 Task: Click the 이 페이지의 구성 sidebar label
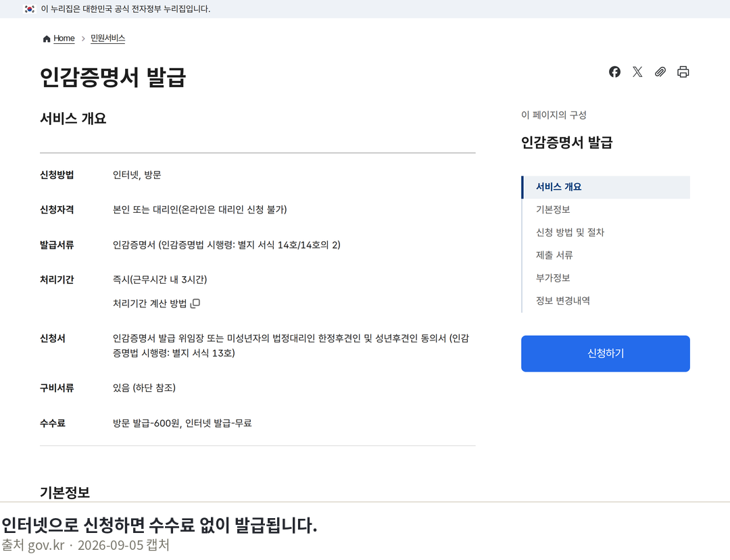point(554,115)
